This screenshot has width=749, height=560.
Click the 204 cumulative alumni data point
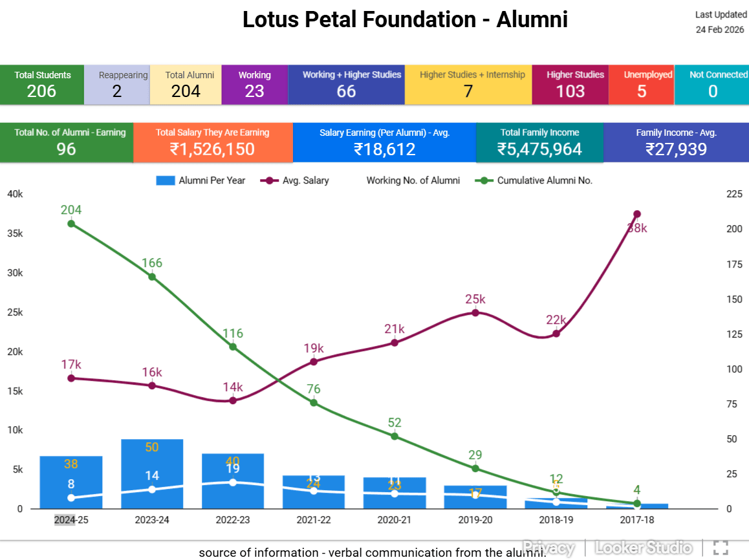[71, 224]
